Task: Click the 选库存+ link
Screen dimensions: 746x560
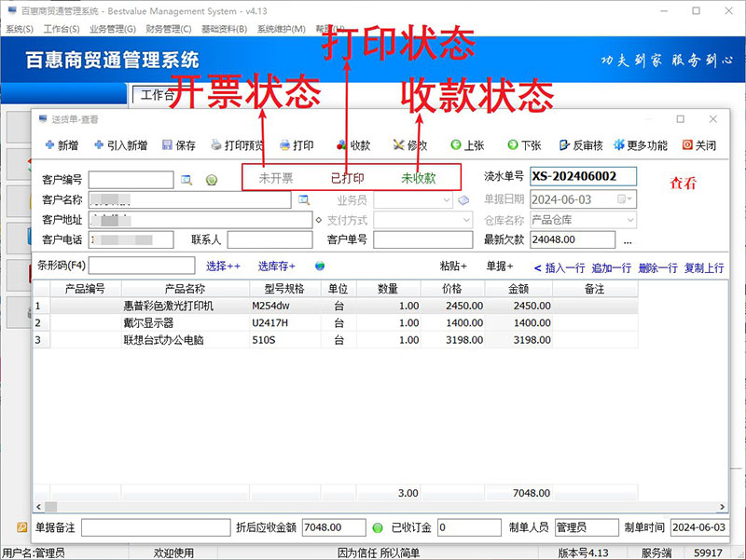Action: pyautogui.click(x=276, y=266)
